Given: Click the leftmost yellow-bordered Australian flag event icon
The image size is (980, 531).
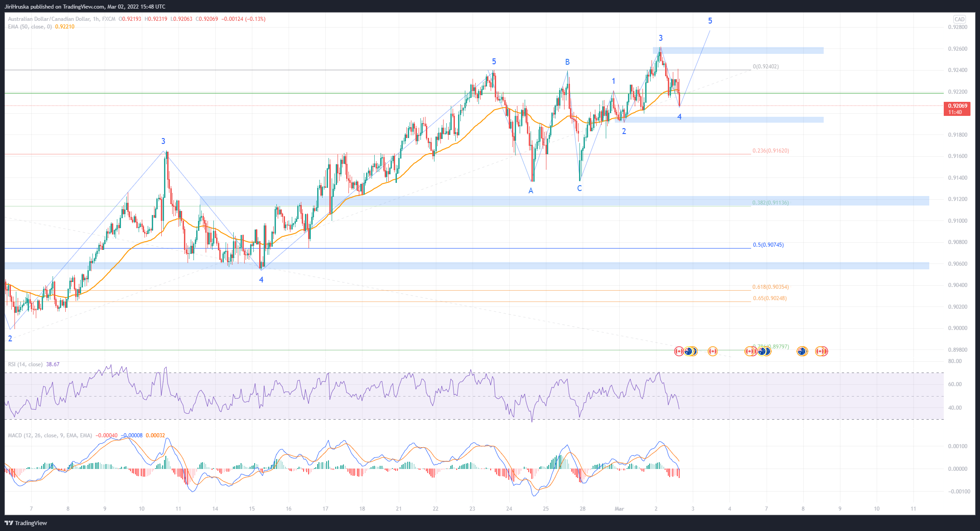Looking at the screenshot, I should point(689,351).
